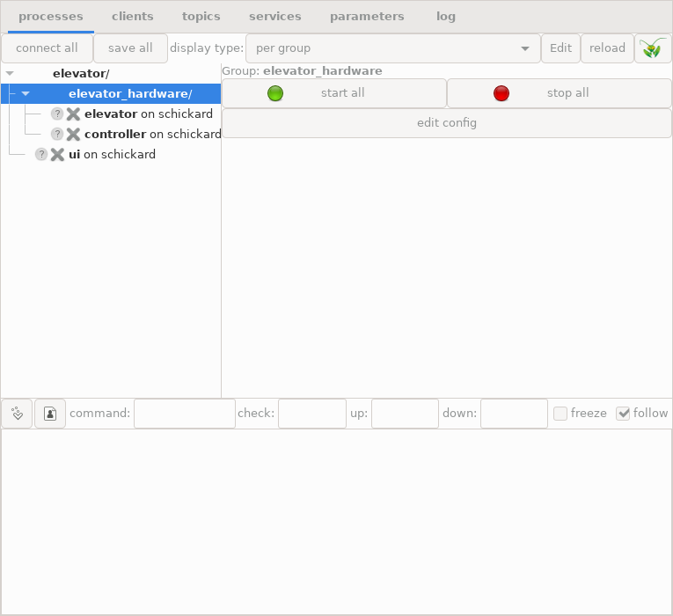Click the question mark icon beside ui
Viewport: 673px width, 616px height.
(x=41, y=154)
